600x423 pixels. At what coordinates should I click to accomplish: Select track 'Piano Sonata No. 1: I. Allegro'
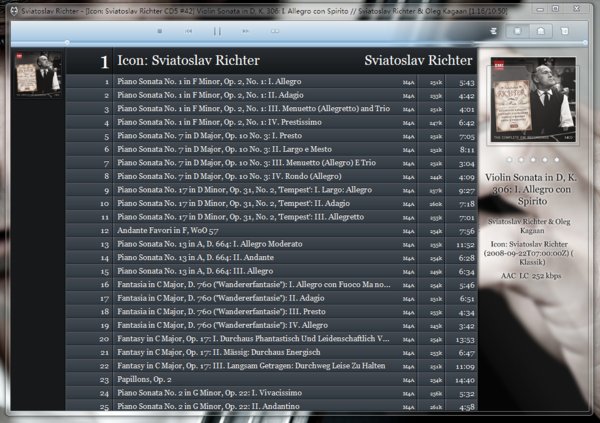[x=271, y=82]
